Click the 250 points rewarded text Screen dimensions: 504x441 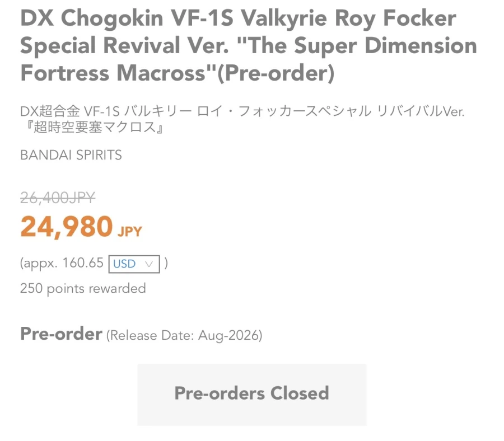83,288
